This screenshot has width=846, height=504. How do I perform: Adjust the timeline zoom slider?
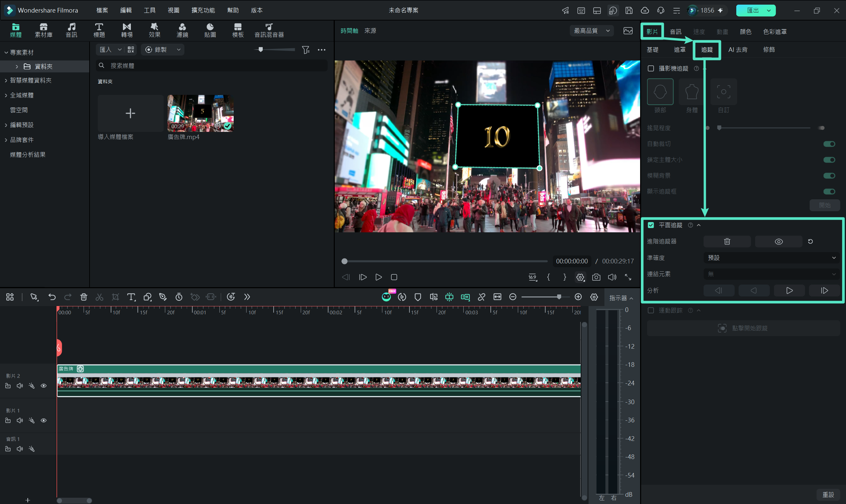(x=546, y=297)
